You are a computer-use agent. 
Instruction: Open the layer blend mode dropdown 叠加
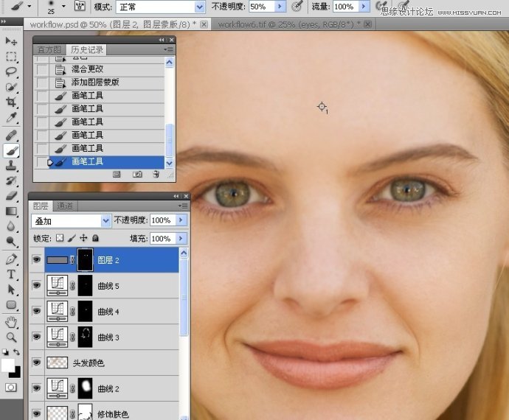pos(72,220)
